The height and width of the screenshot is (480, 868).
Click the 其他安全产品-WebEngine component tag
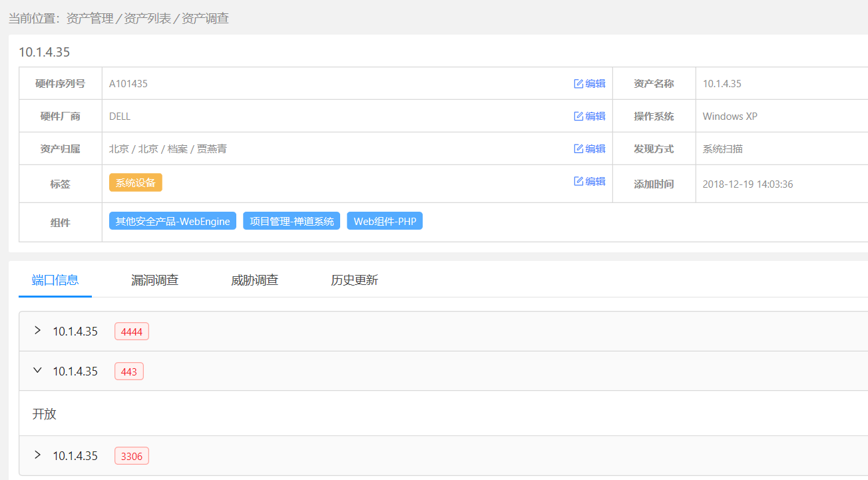[173, 222]
